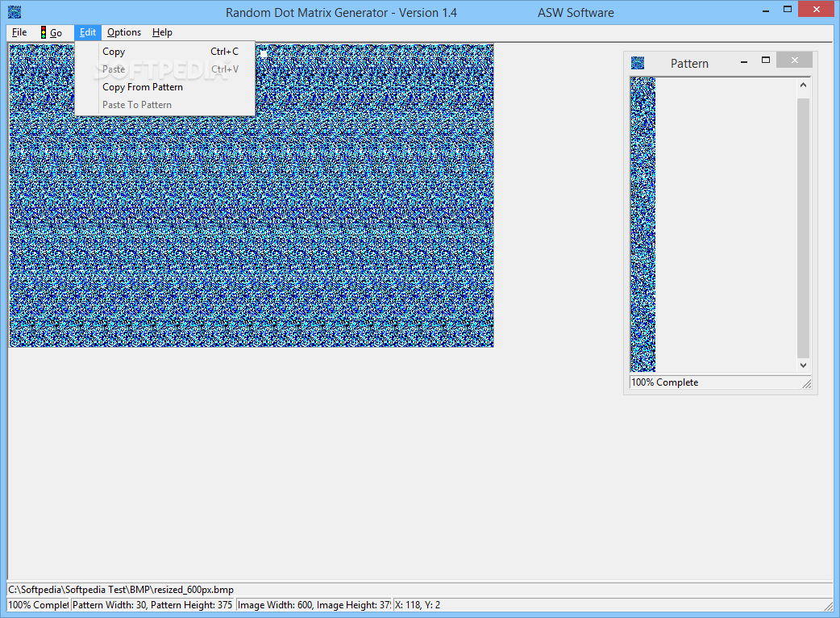Viewport: 840px width, 618px height.
Task: Open the Help menu
Action: pos(162,32)
